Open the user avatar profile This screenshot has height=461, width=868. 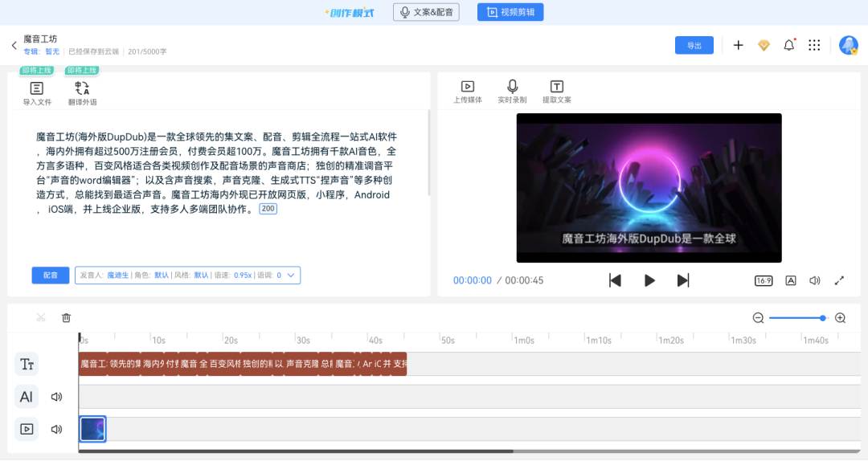click(x=848, y=46)
